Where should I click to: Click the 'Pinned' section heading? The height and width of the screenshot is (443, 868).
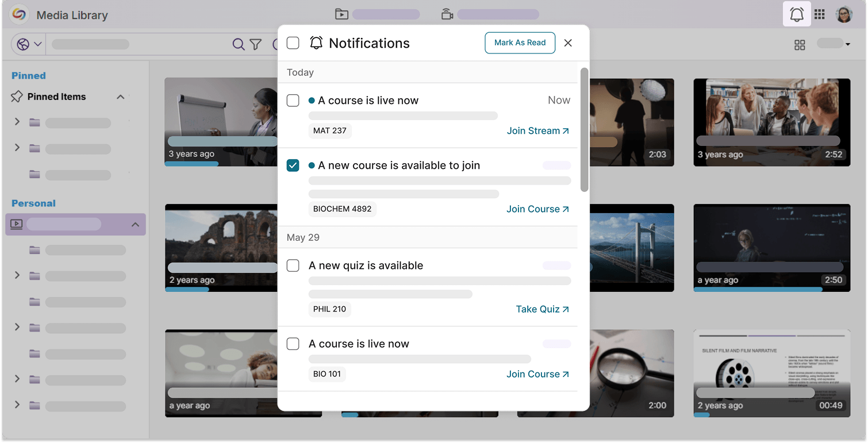click(29, 75)
